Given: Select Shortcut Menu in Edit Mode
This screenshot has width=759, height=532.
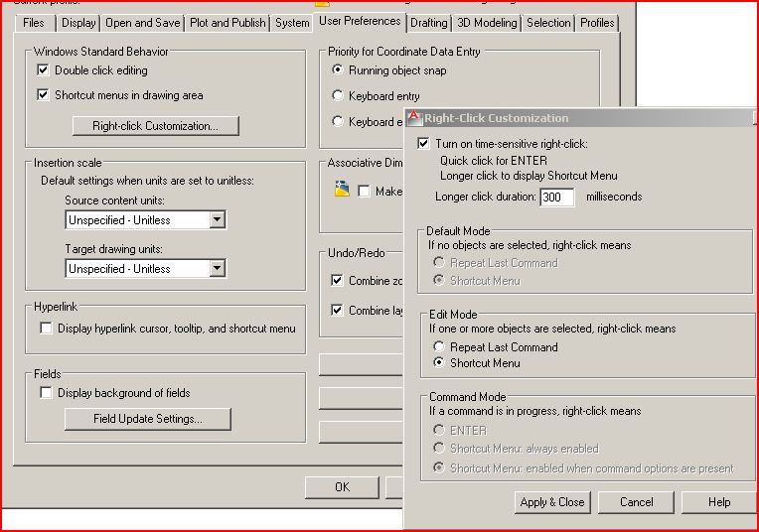Looking at the screenshot, I should click(x=438, y=362).
